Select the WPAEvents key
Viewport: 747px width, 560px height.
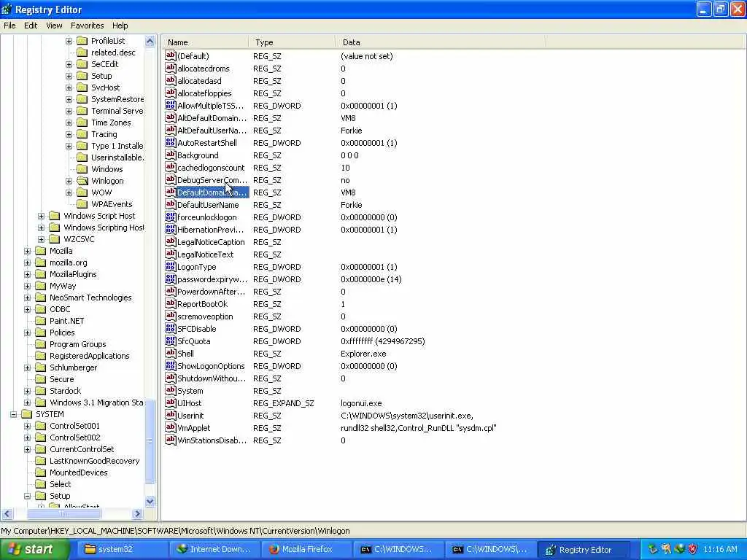(x=112, y=204)
